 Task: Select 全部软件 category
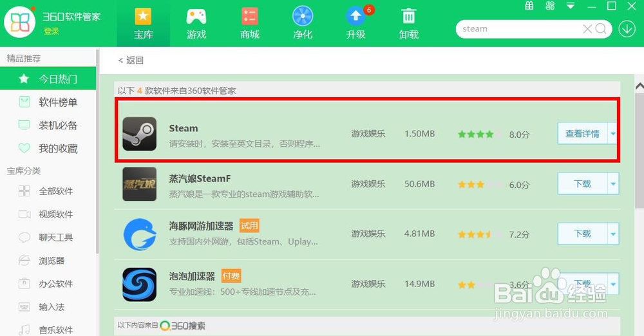pyautogui.click(x=48, y=191)
